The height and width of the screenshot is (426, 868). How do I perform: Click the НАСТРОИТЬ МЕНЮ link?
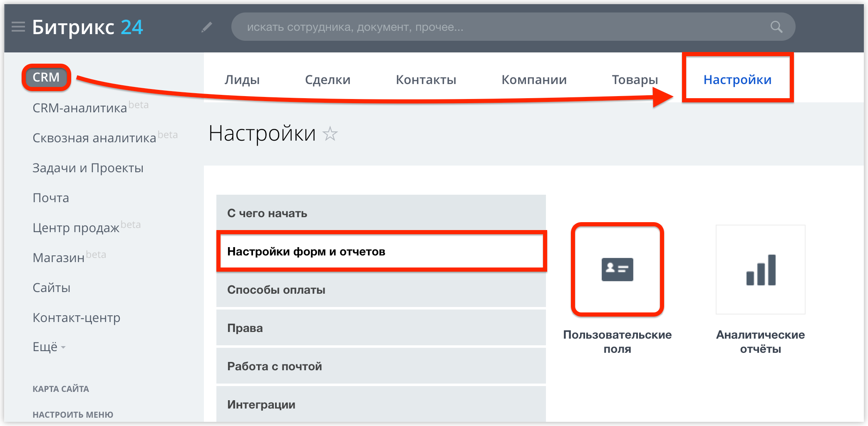click(73, 415)
